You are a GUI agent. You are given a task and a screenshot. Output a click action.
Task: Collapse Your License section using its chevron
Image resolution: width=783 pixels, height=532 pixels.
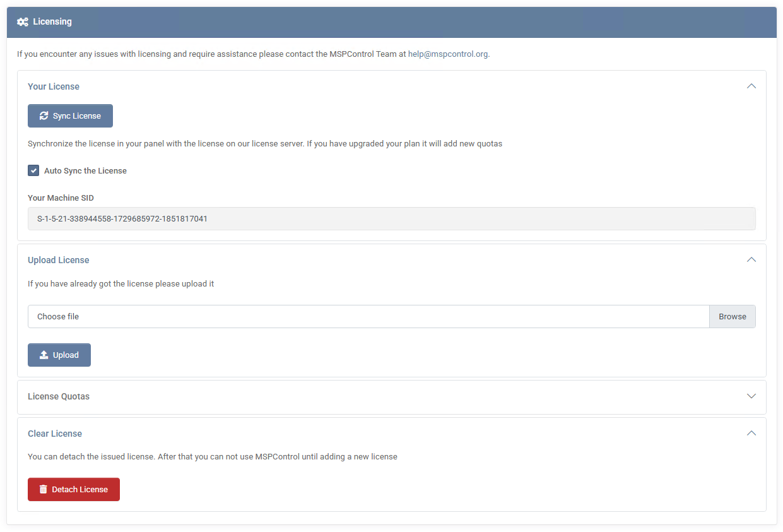pos(751,86)
